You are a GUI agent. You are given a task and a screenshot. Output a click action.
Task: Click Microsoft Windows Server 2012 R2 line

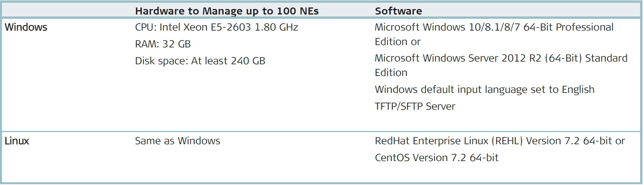[x=501, y=58]
